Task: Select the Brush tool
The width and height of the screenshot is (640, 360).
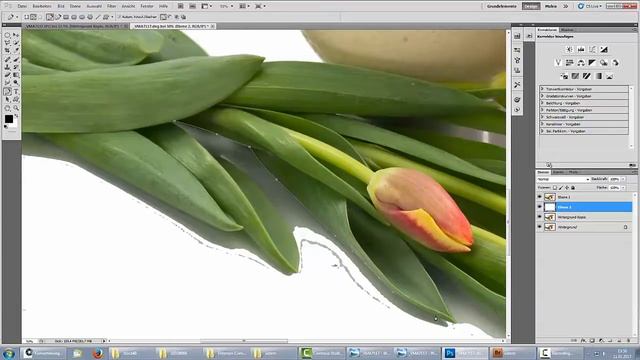Action: [16, 59]
